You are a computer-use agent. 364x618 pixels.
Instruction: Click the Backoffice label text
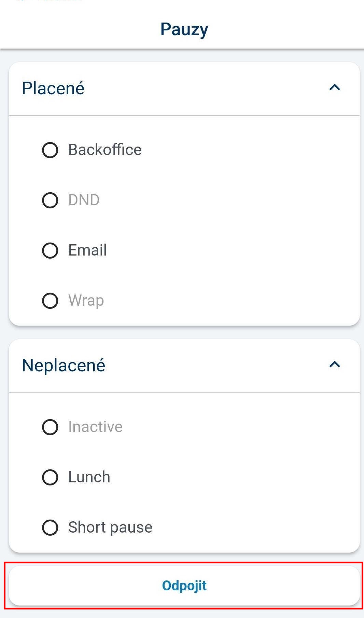105,150
